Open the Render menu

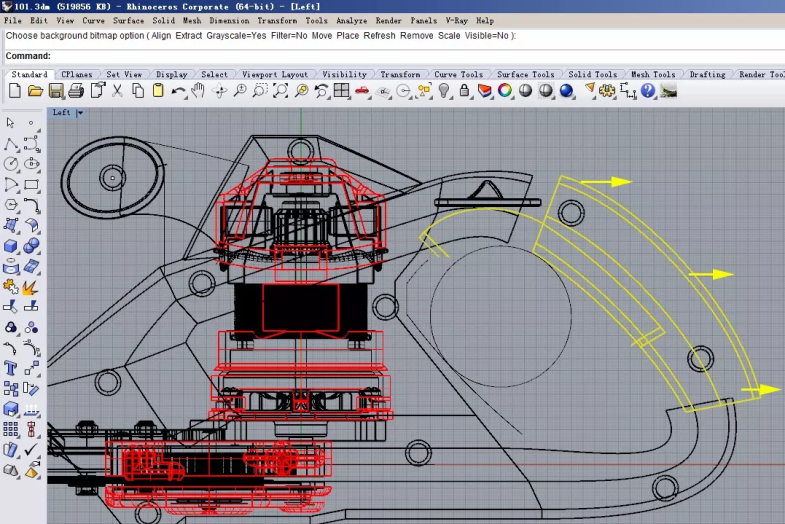coord(389,20)
